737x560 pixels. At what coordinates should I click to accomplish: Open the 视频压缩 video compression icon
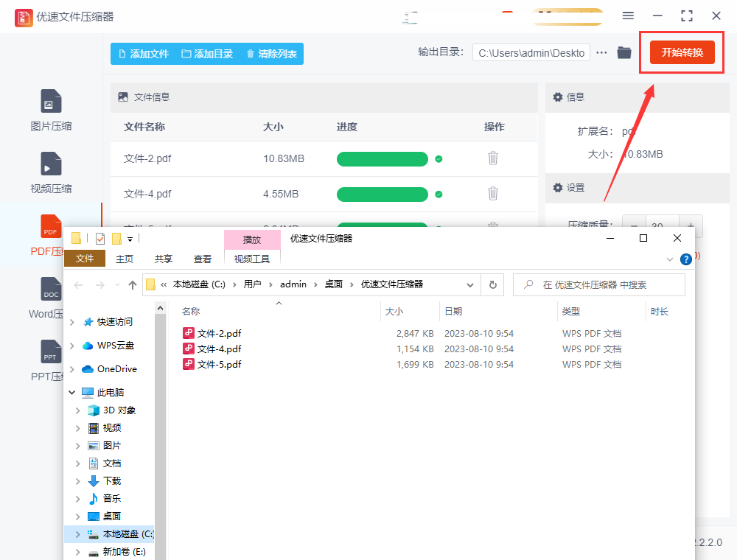click(52, 164)
